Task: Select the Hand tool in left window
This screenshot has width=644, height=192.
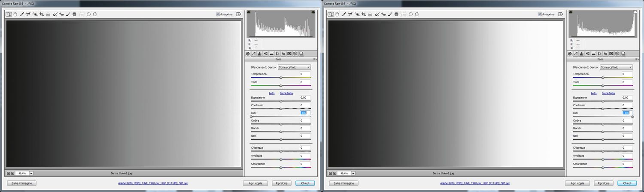Action: (15, 14)
